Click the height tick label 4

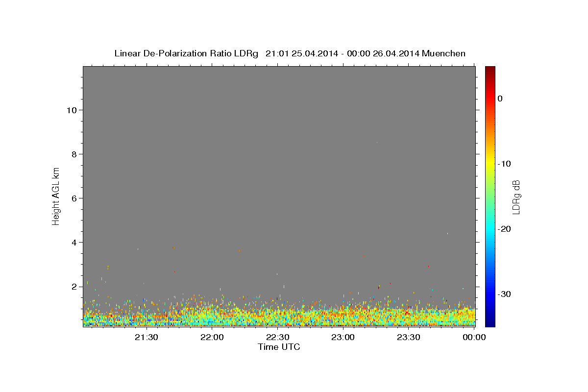(74, 242)
